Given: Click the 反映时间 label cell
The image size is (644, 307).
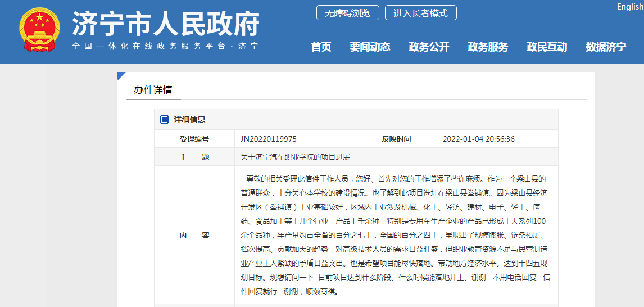Looking at the screenshot, I should [396, 139].
